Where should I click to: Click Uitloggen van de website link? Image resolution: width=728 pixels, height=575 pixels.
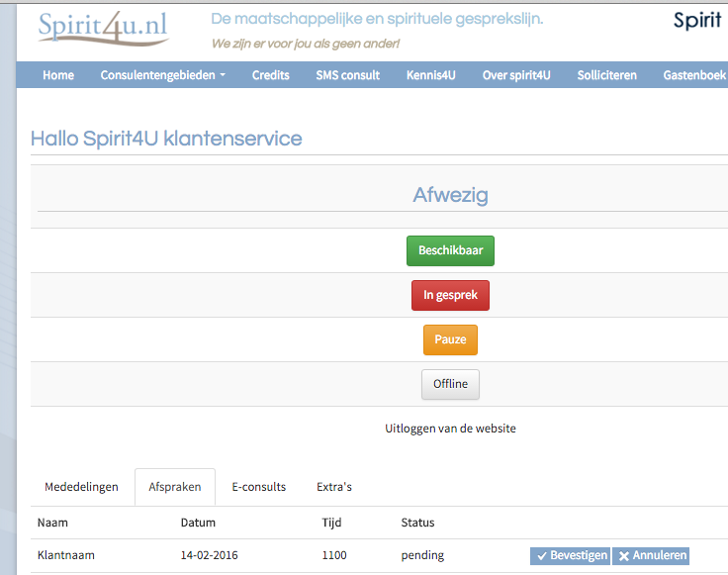coord(450,429)
